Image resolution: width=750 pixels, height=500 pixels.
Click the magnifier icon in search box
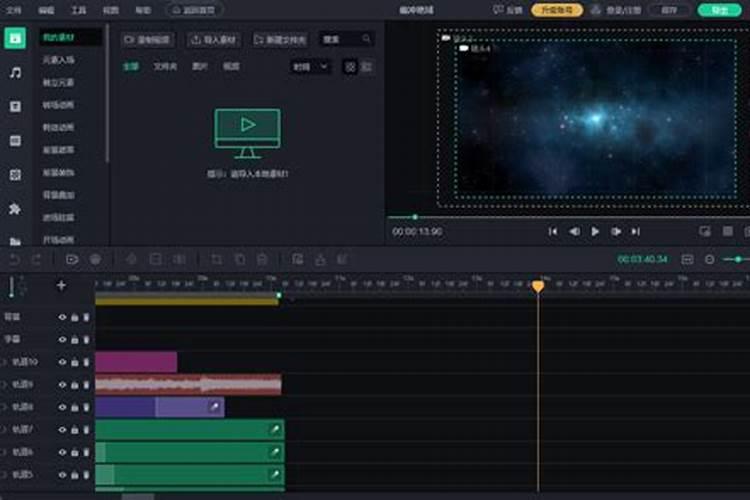[366, 39]
